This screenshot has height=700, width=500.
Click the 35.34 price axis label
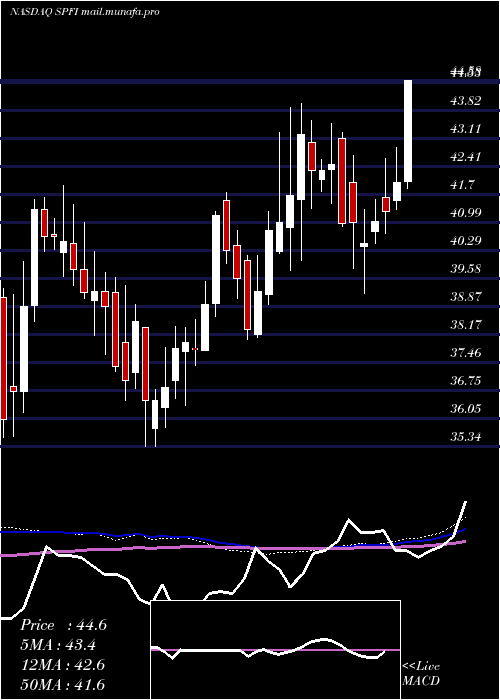click(466, 437)
